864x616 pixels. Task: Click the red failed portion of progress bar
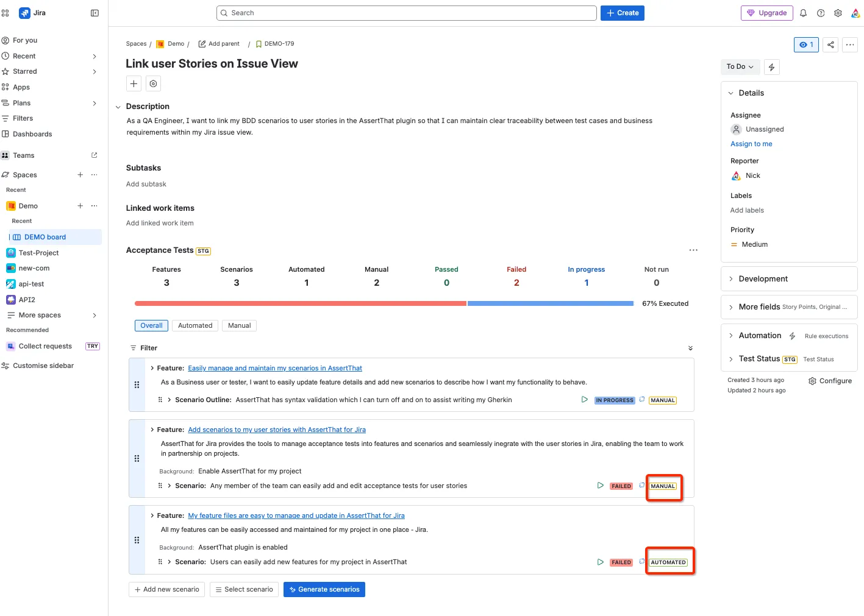click(x=301, y=303)
